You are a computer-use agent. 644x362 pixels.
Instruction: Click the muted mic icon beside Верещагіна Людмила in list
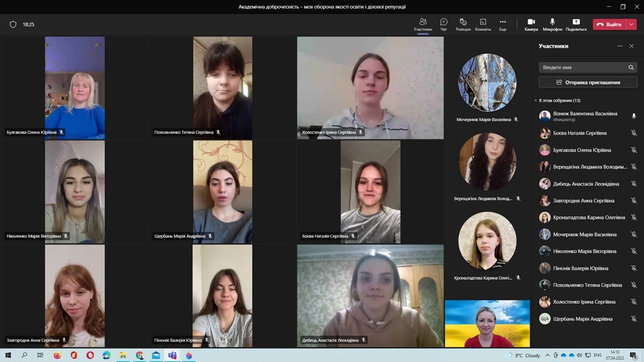point(634,167)
